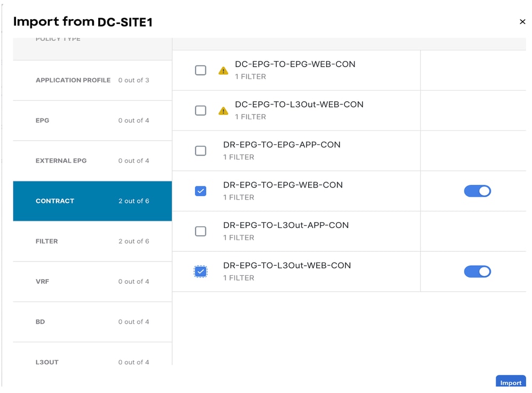
Task: Click warning icon beside DC-EPG-TO-EPG-WEB-CON
Action: pyautogui.click(x=223, y=70)
